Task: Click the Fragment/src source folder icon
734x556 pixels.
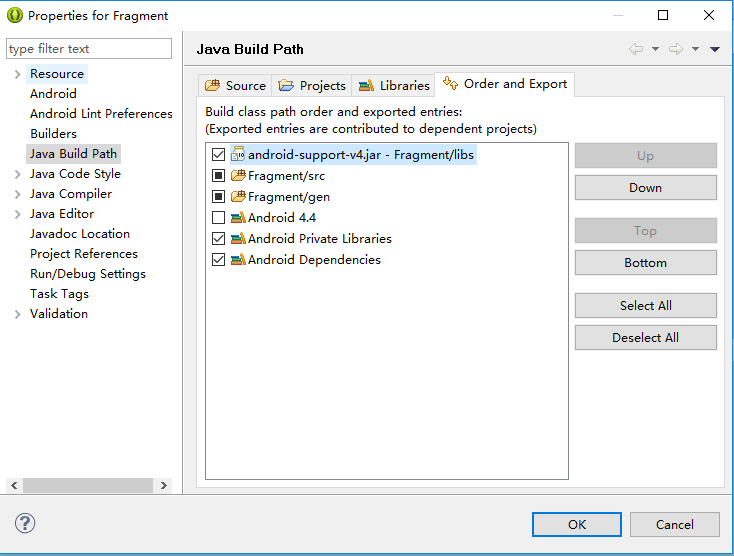Action: click(x=238, y=176)
